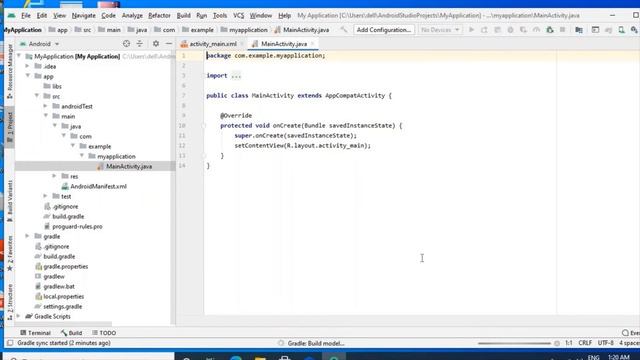Viewport: 640px width, 360px height.
Task: Select app build.gradle file
Action: (x=68, y=216)
